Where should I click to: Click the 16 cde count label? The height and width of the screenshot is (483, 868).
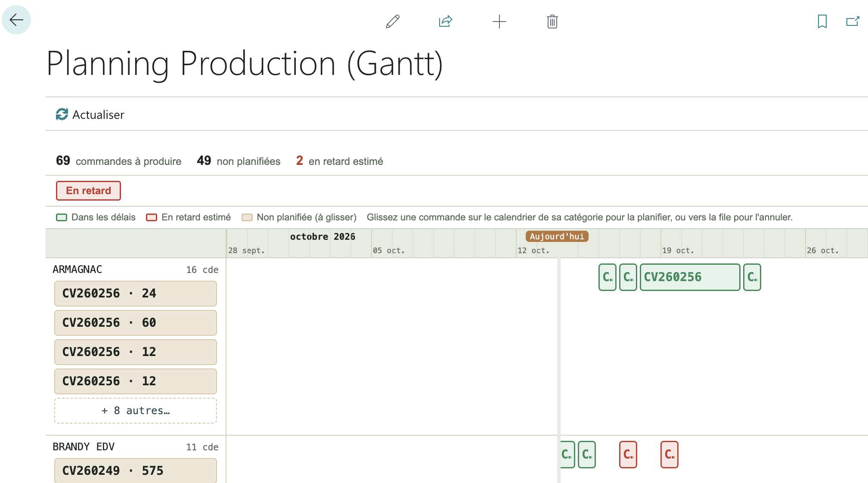pos(202,270)
